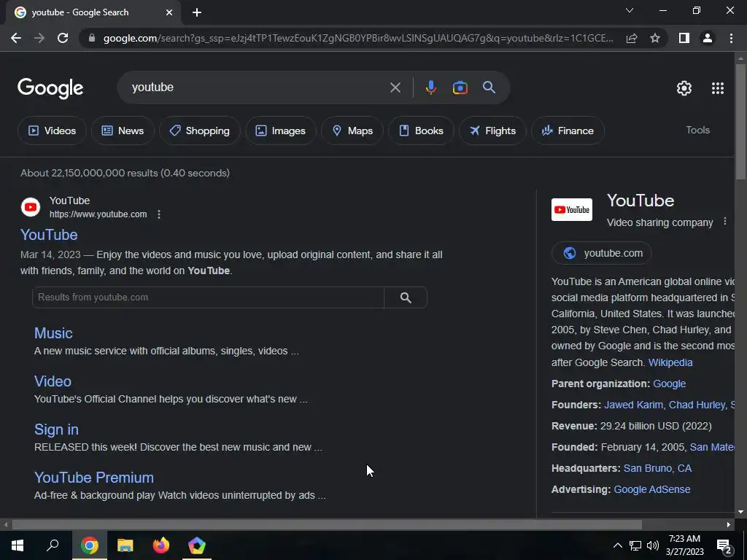747x560 pixels.
Task: Click the browser forward arrow
Action: point(39,38)
